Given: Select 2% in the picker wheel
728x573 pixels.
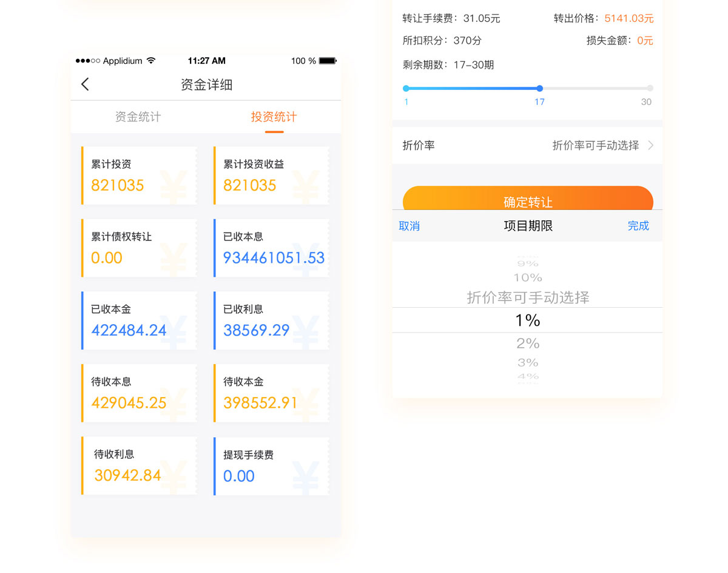Looking at the screenshot, I should tap(528, 344).
